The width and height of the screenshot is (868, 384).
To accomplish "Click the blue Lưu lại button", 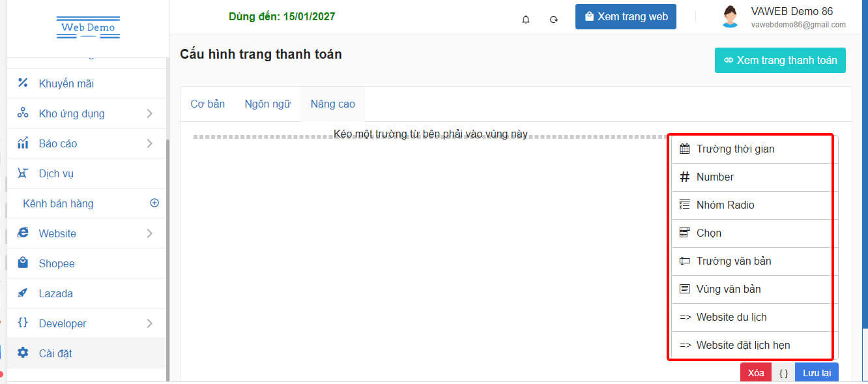I will [816, 373].
